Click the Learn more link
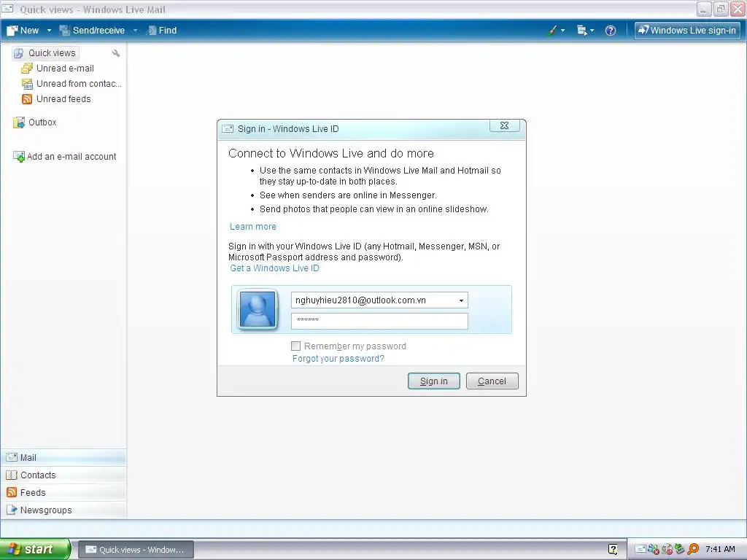 [253, 227]
